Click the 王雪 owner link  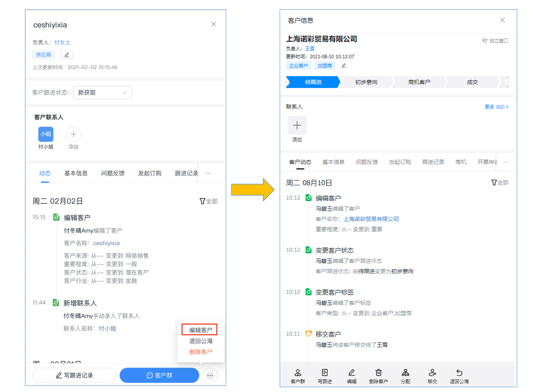(310, 49)
